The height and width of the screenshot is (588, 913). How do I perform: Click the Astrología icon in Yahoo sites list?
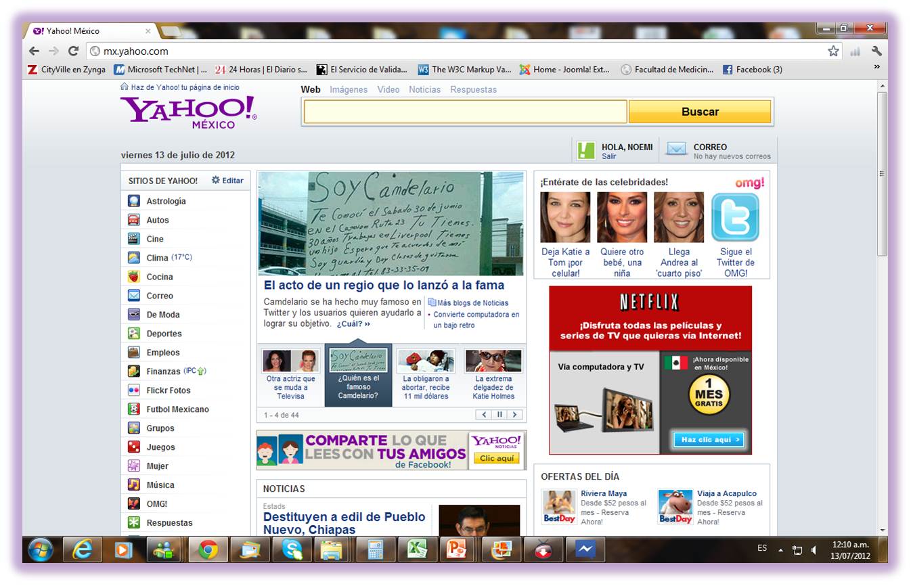point(134,201)
